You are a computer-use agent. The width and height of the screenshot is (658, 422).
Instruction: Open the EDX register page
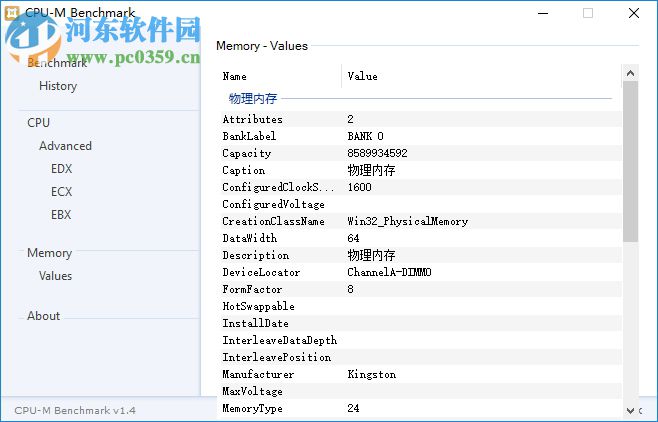pyautogui.click(x=62, y=169)
